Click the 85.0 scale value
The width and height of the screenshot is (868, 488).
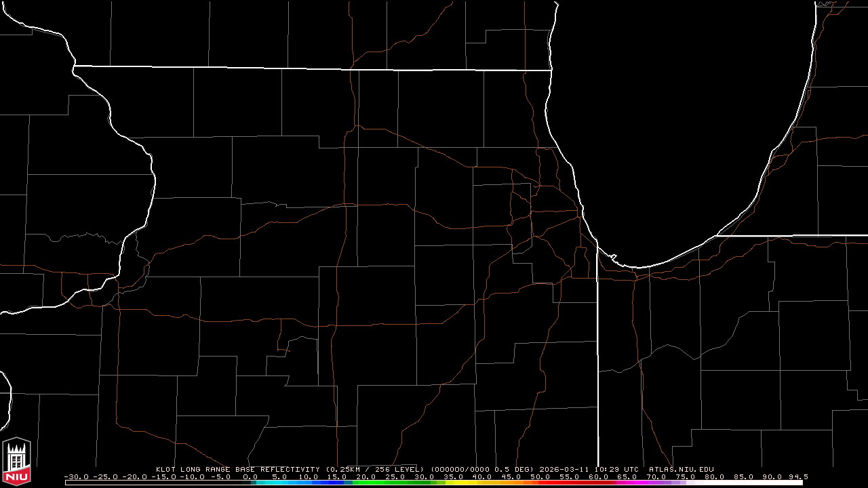point(743,476)
